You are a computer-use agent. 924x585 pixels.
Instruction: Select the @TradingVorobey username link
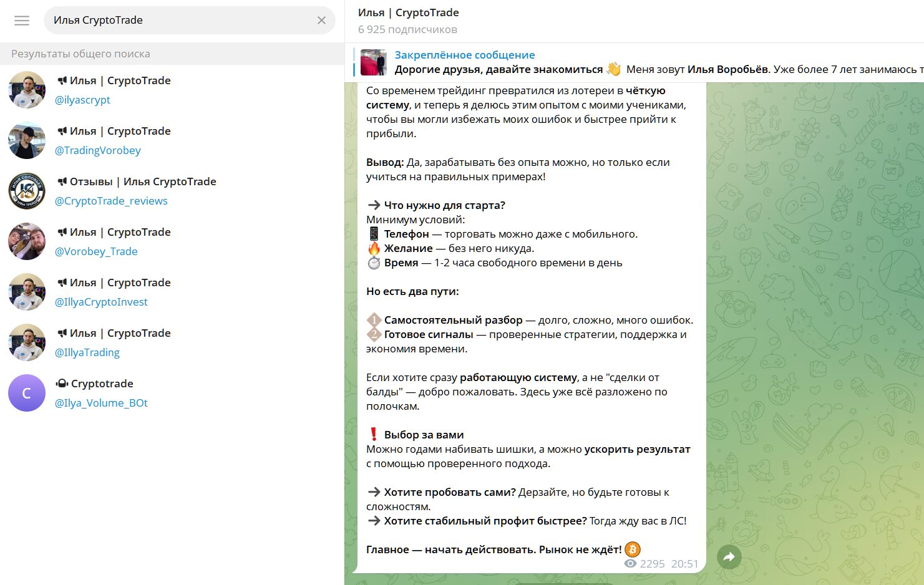click(x=98, y=150)
